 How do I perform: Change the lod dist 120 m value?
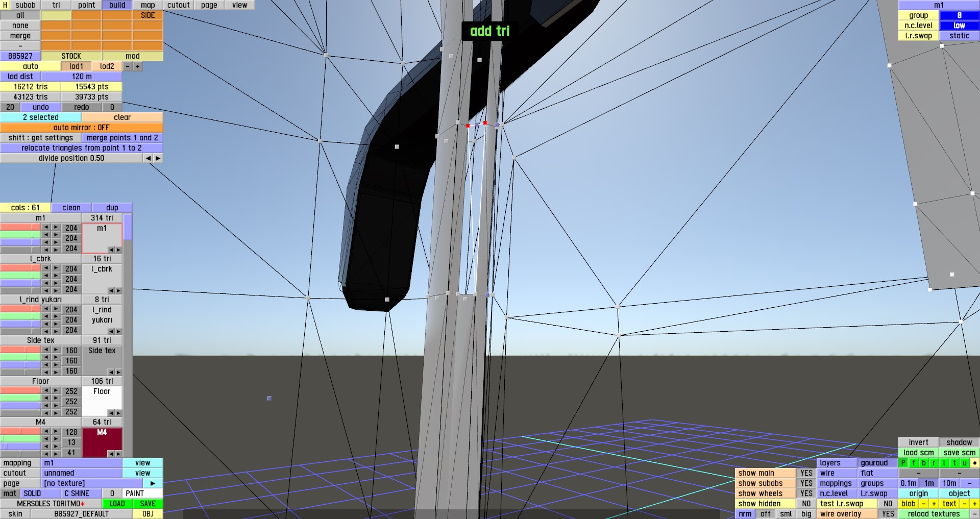pyautogui.click(x=82, y=77)
